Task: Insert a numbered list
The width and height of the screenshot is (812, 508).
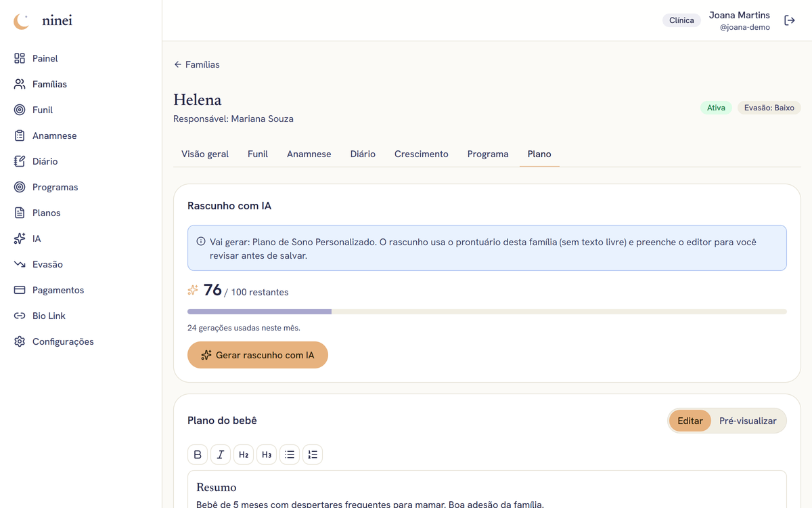Action: tap(313, 454)
